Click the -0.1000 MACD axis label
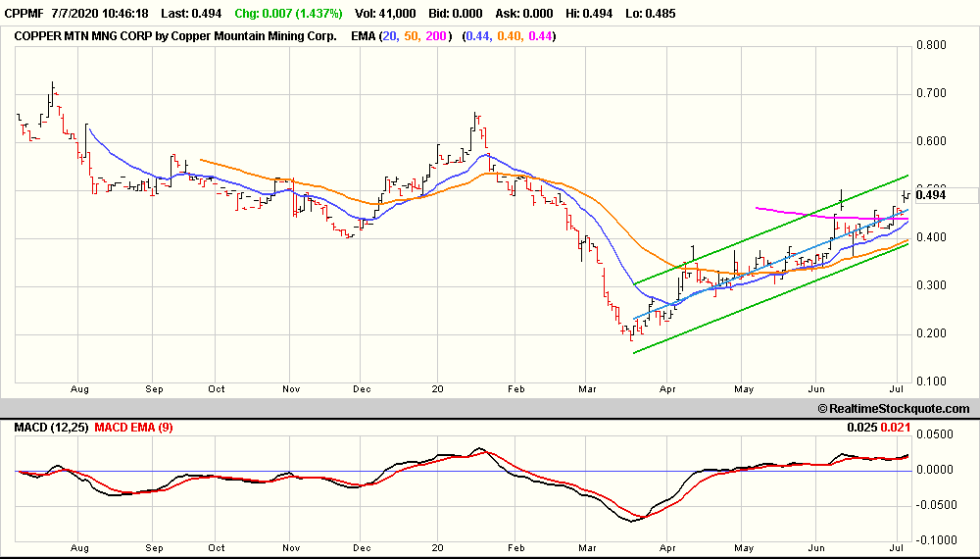The width and height of the screenshot is (980, 559). click(935, 540)
